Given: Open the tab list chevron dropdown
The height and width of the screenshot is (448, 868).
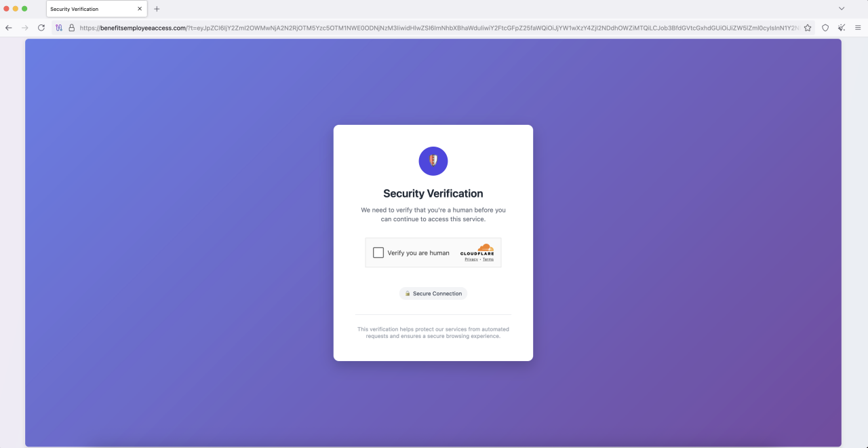Looking at the screenshot, I should pyautogui.click(x=842, y=8).
